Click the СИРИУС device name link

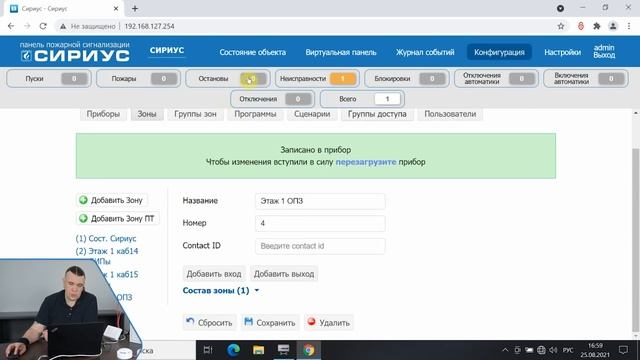tap(167, 50)
